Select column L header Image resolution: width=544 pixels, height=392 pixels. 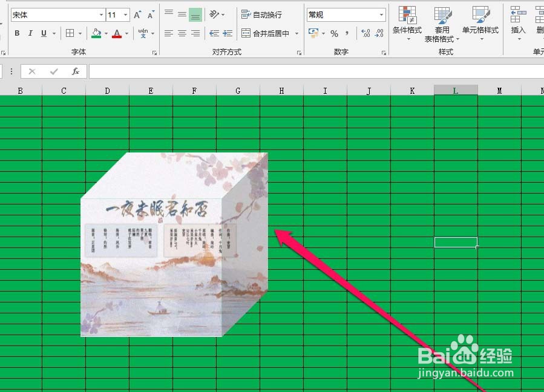(x=456, y=91)
